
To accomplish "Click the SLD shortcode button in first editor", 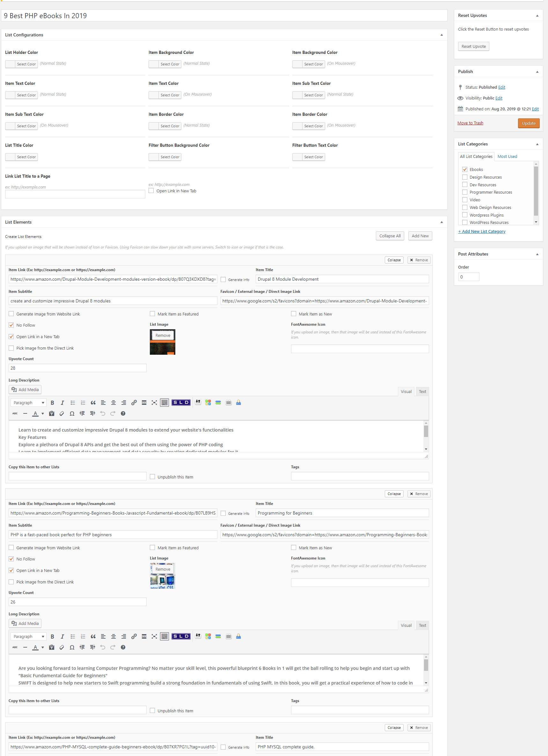I will pos(181,403).
